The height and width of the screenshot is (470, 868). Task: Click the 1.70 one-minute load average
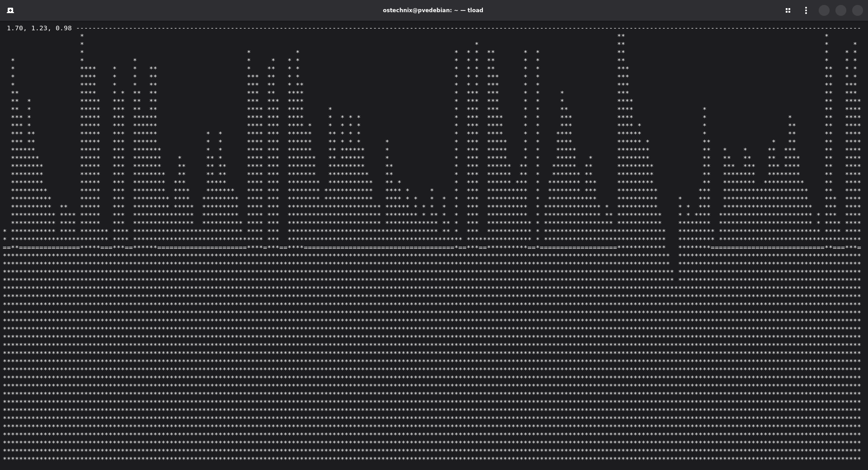[15, 28]
